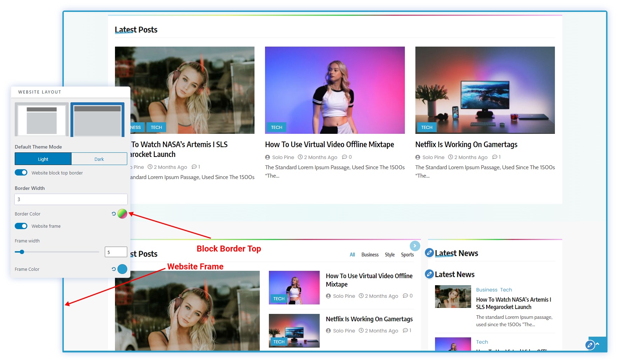Click comment icon under Netflix Gamertags post
This screenshot has width=618, height=364.
coord(494,157)
